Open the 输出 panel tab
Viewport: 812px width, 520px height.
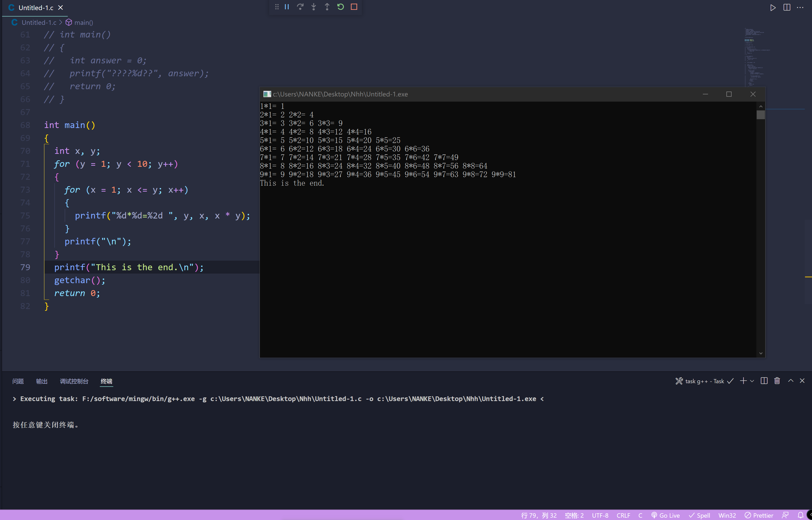pyautogui.click(x=42, y=381)
